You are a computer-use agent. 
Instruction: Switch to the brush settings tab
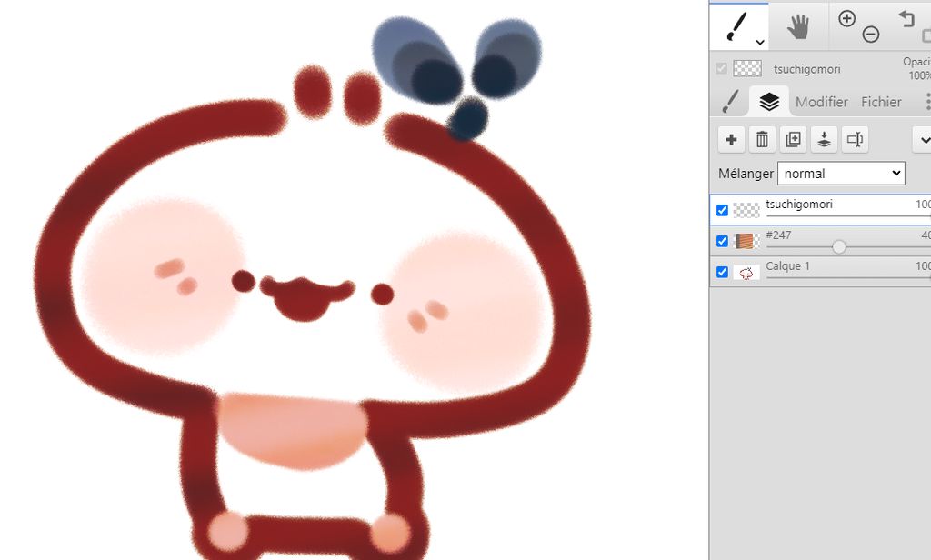tap(730, 102)
